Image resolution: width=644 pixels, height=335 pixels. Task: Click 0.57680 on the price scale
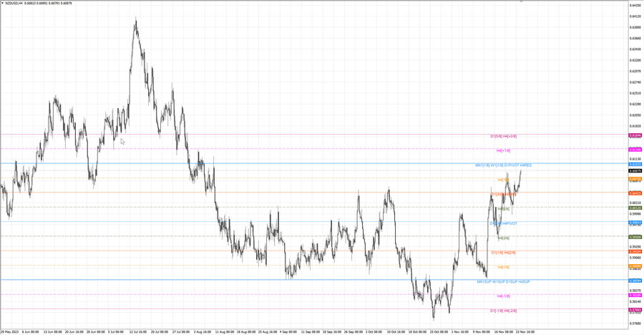(x=635, y=324)
